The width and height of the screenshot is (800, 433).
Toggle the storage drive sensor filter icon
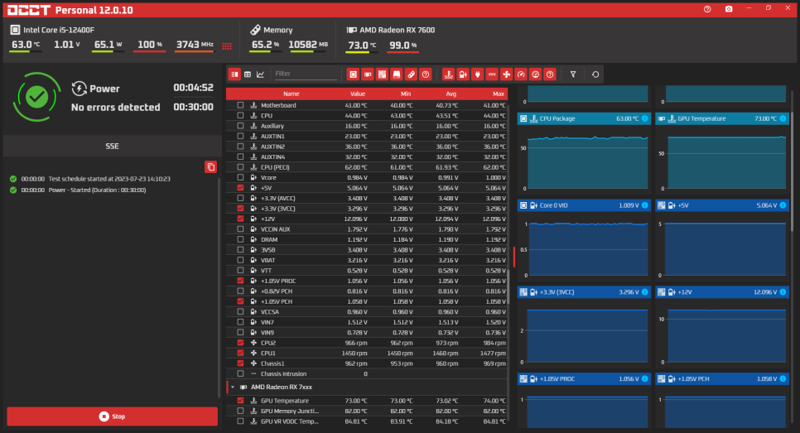click(396, 74)
